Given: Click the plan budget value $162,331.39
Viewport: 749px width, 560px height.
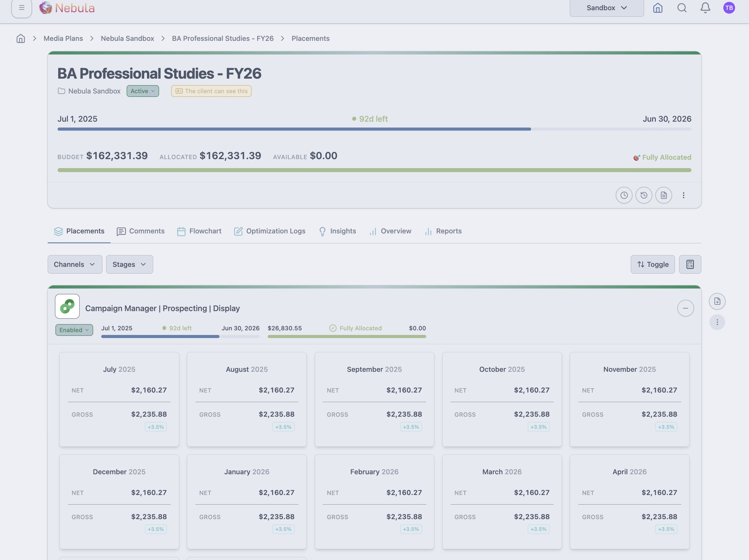Looking at the screenshot, I should 117,156.
